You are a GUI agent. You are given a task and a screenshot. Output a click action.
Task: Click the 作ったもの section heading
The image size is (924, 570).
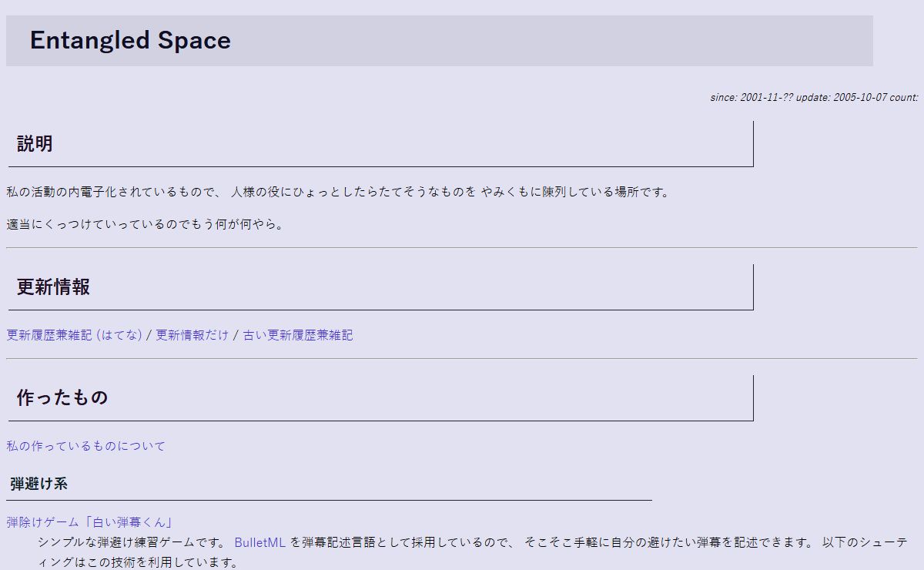[x=62, y=397]
